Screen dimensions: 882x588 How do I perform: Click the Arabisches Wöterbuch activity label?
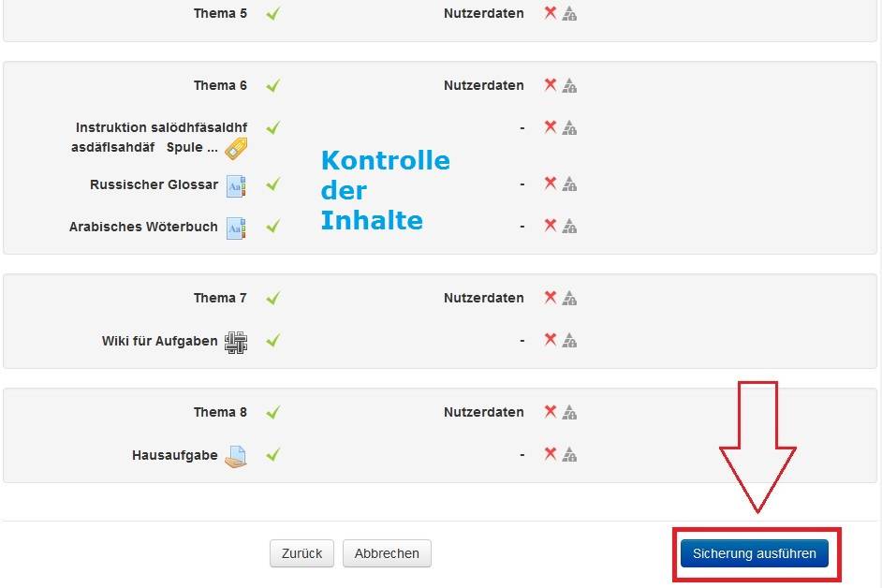pyautogui.click(x=143, y=227)
